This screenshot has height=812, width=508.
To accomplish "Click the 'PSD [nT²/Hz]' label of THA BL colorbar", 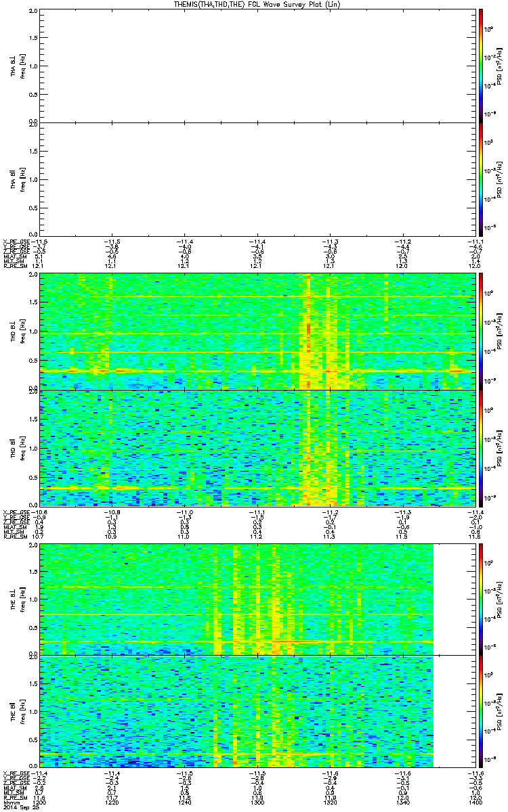I will tap(500, 65).
